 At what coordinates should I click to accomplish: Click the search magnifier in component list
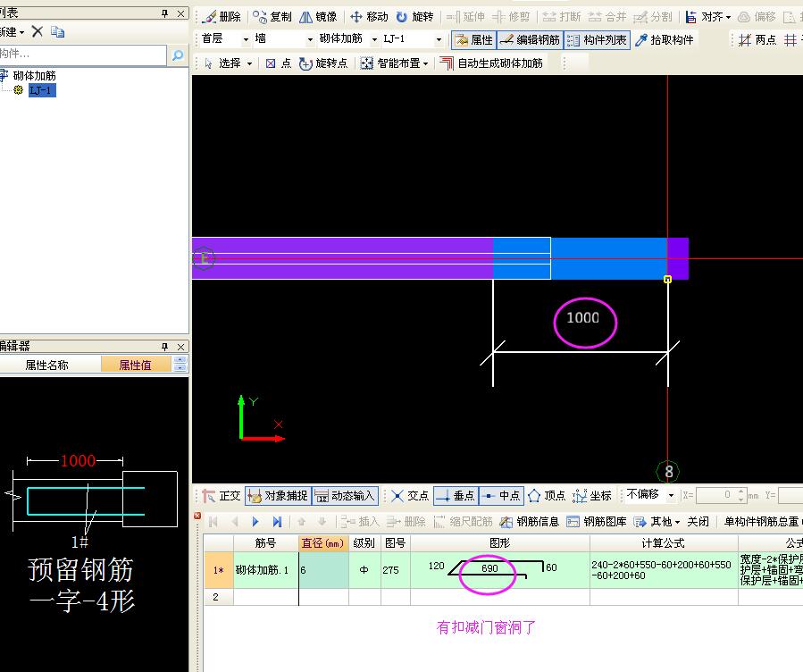pos(178,55)
